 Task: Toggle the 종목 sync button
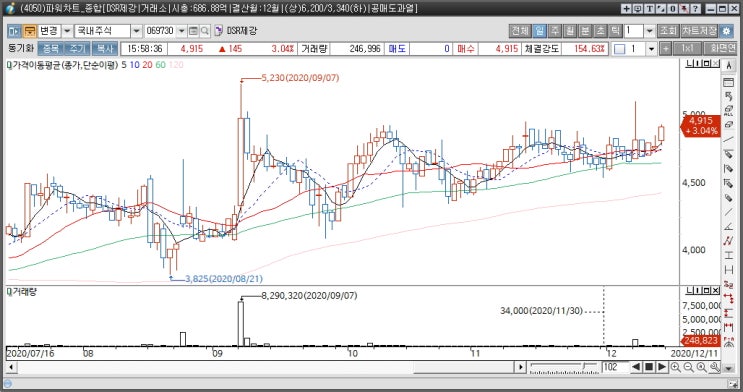coord(50,49)
